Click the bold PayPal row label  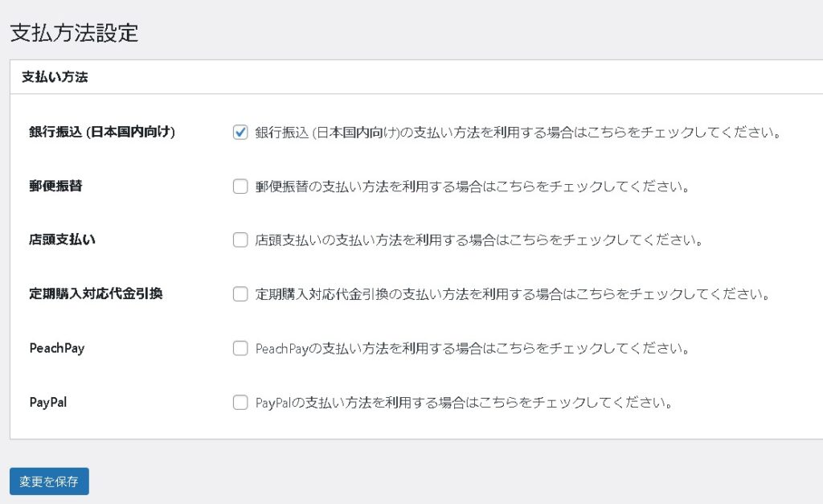(x=47, y=402)
